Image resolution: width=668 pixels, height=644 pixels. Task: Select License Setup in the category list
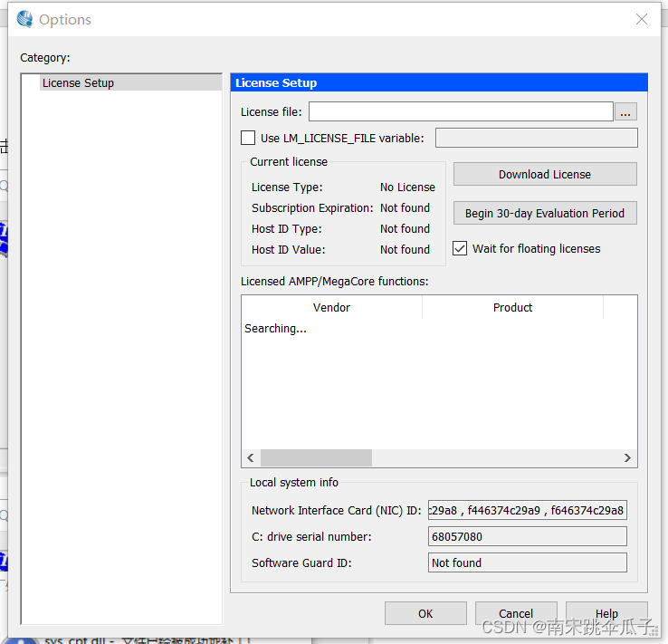(x=131, y=82)
